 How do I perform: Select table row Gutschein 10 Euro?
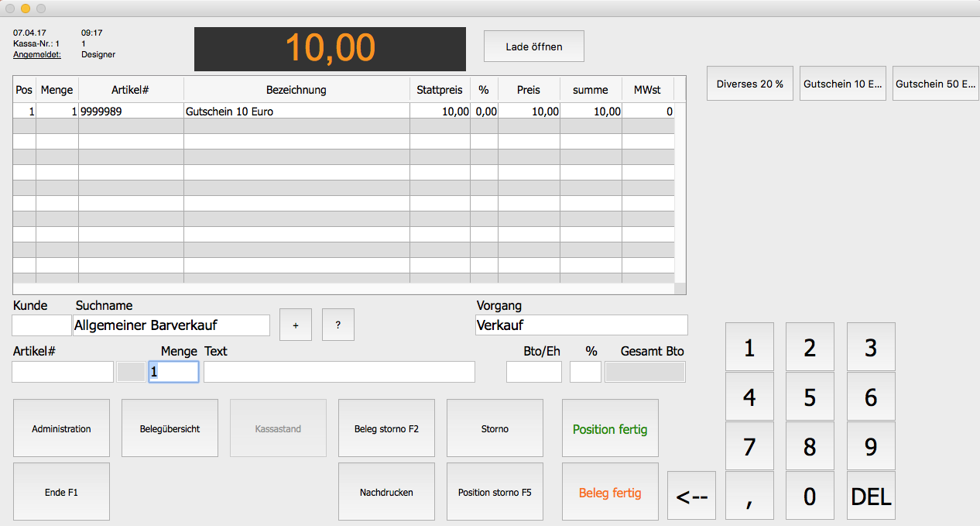pyautogui.click(x=344, y=111)
